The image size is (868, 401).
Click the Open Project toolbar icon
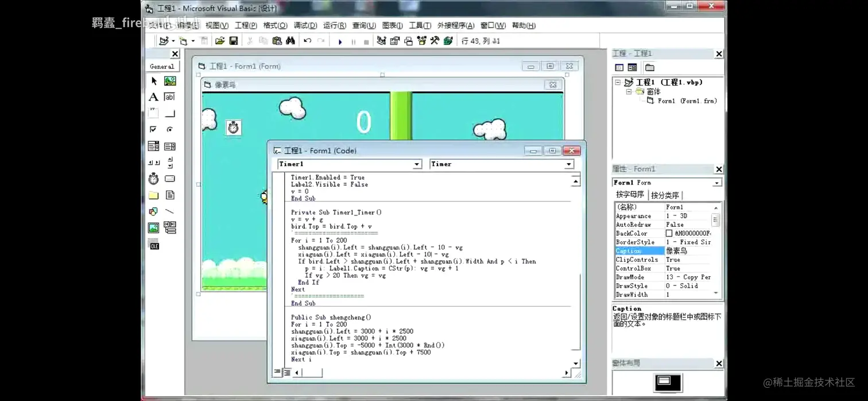tap(220, 41)
